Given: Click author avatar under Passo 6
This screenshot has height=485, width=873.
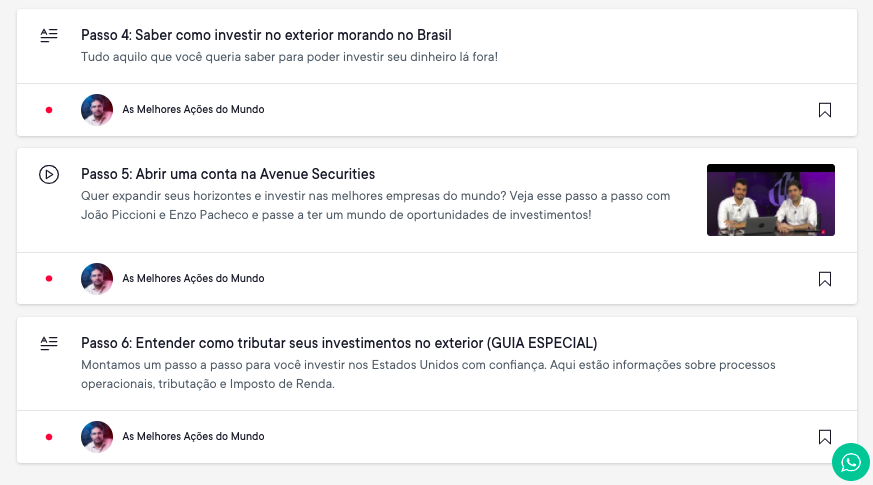Looking at the screenshot, I should [97, 437].
